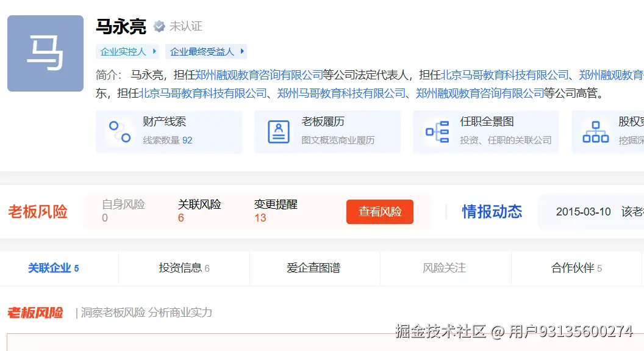The width and height of the screenshot is (644, 351).
Task: Open first 郑州融观教育咨询有限公司 link in intro
Action: coord(259,75)
